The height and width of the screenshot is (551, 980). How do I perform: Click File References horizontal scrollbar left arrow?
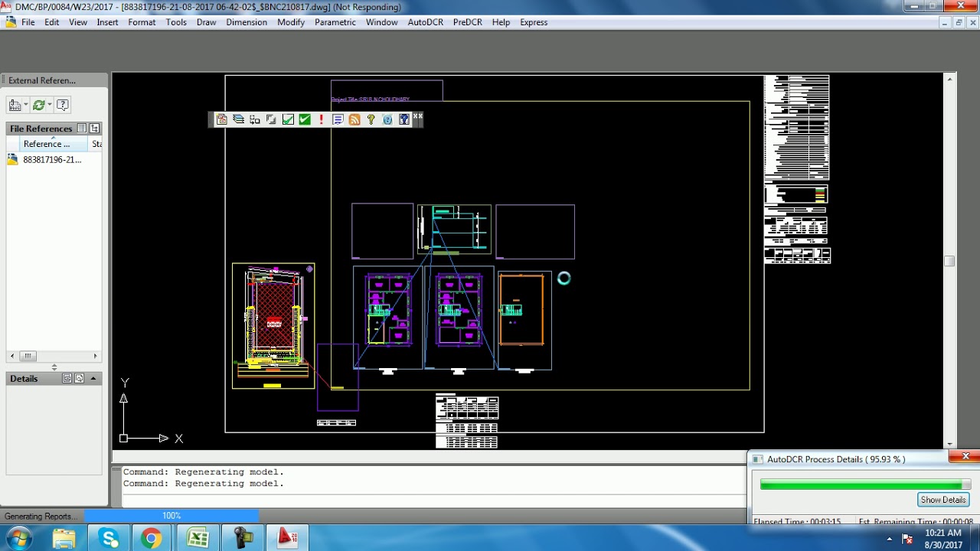click(11, 356)
